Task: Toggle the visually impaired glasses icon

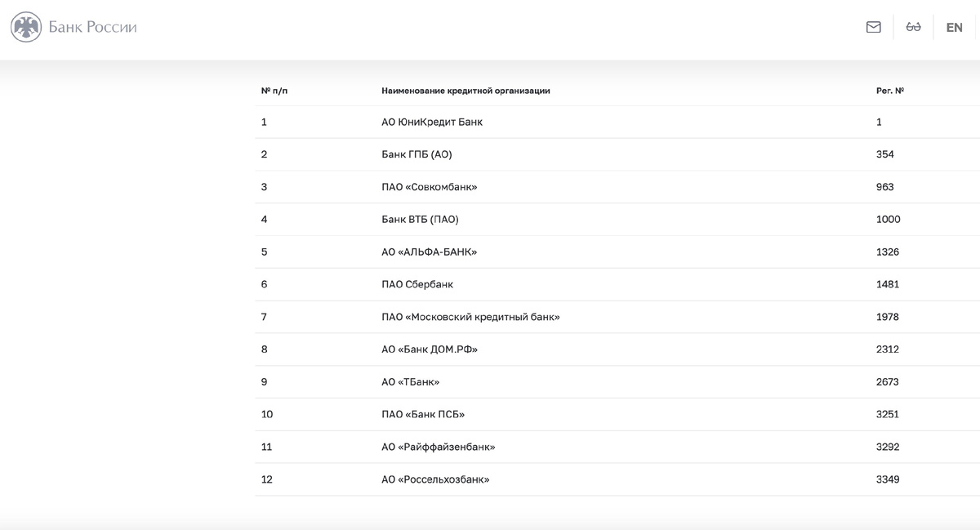Action: (914, 27)
